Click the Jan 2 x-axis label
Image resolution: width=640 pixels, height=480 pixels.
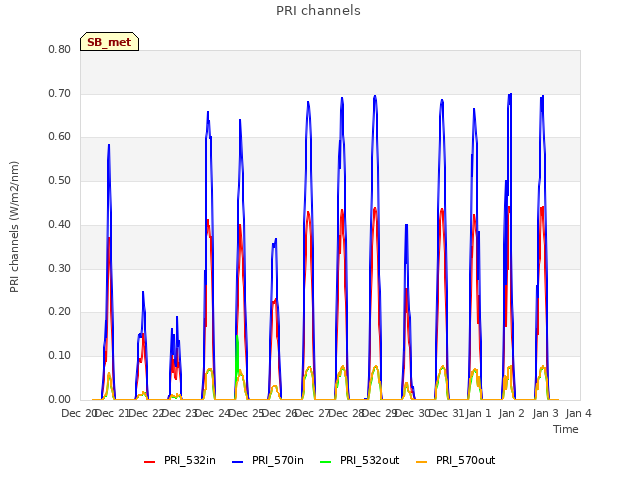(x=512, y=413)
